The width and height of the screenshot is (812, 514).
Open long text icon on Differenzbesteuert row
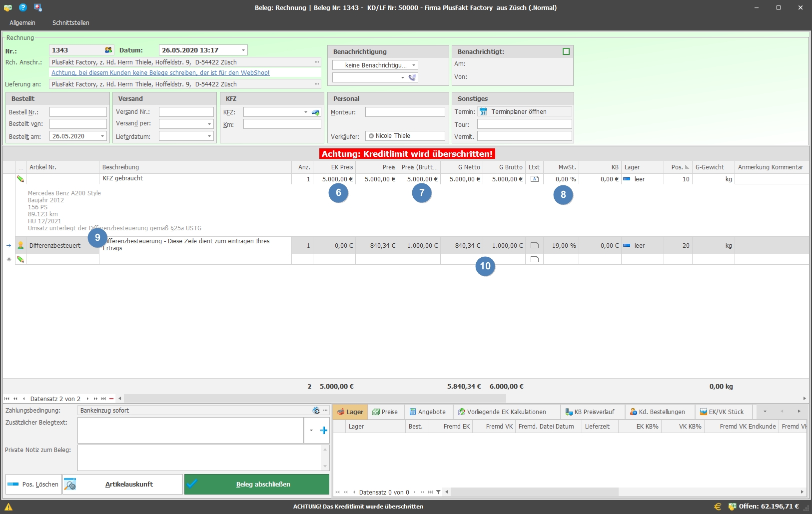[534, 245]
